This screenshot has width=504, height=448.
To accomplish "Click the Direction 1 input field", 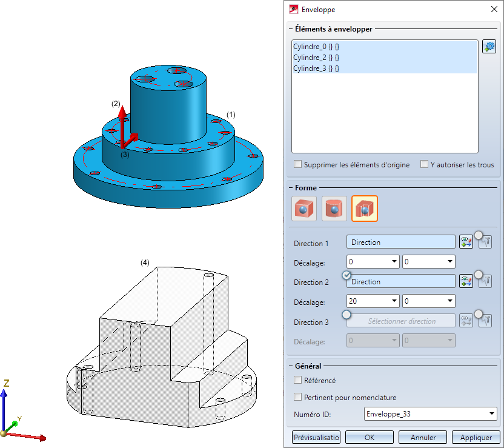I will pos(400,242).
